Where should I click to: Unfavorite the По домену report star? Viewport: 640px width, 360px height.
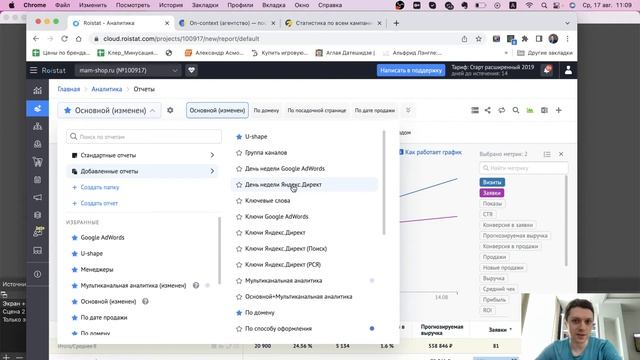point(239,313)
